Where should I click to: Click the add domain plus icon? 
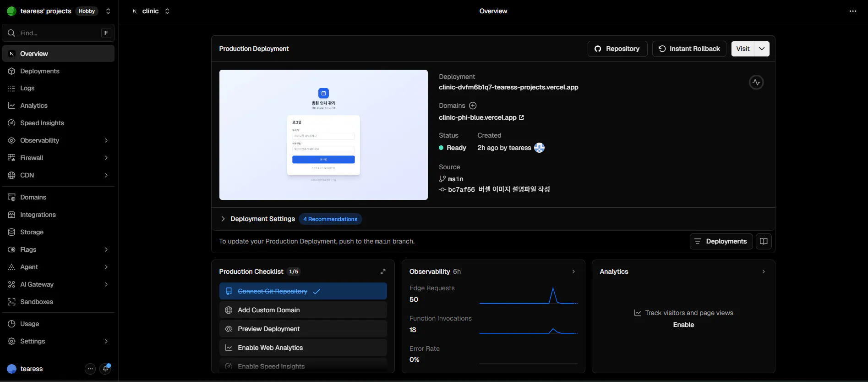pyautogui.click(x=473, y=105)
